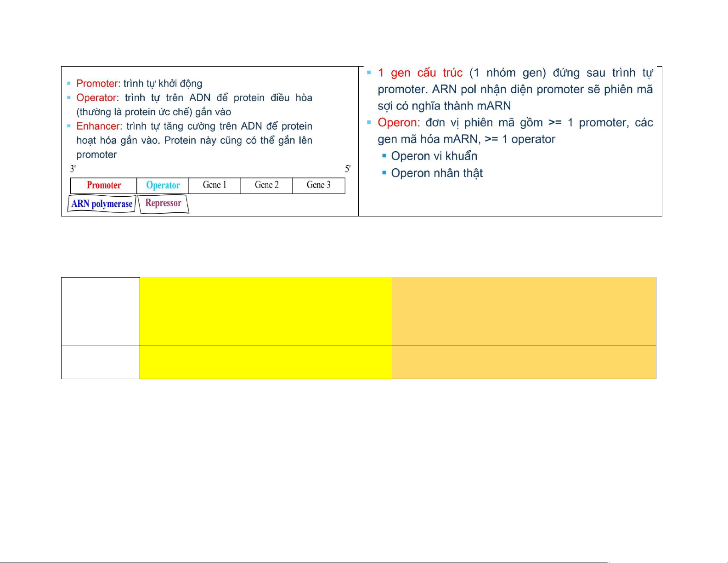Select the bottom yellow table cell

tap(265, 362)
